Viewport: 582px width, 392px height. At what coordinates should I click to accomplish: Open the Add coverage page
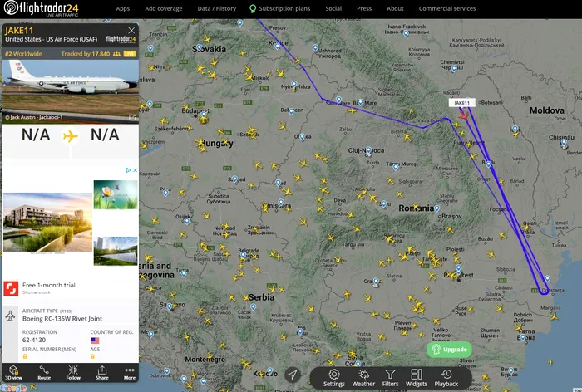click(x=163, y=8)
